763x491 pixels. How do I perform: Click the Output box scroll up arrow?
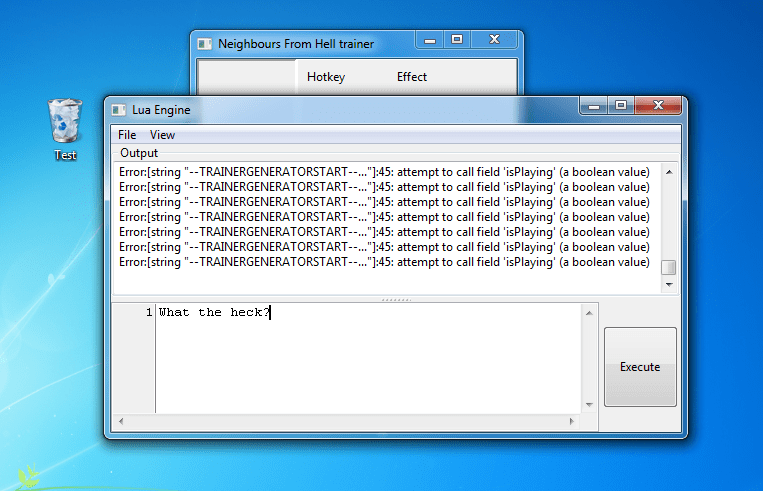669,172
